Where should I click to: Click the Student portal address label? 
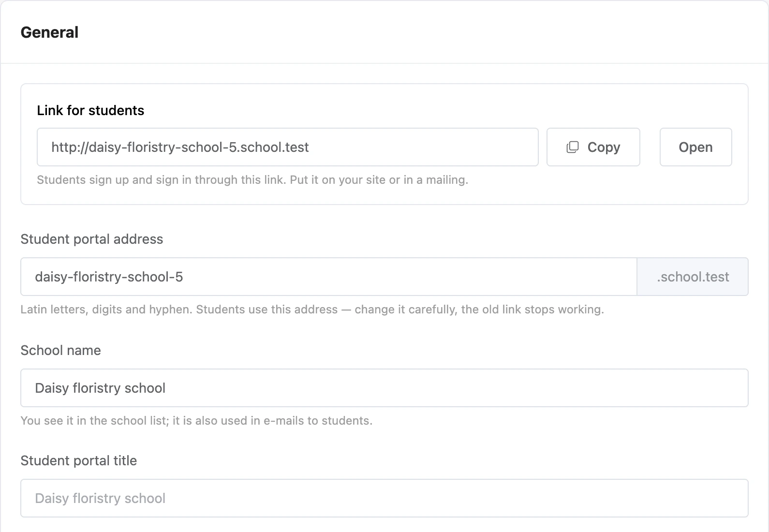point(92,239)
